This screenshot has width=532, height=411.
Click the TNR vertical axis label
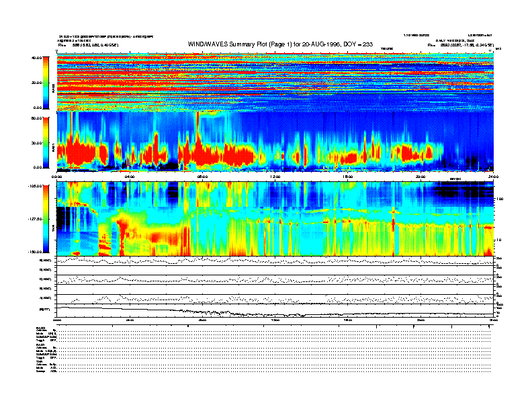pyautogui.click(x=53, y=230)
